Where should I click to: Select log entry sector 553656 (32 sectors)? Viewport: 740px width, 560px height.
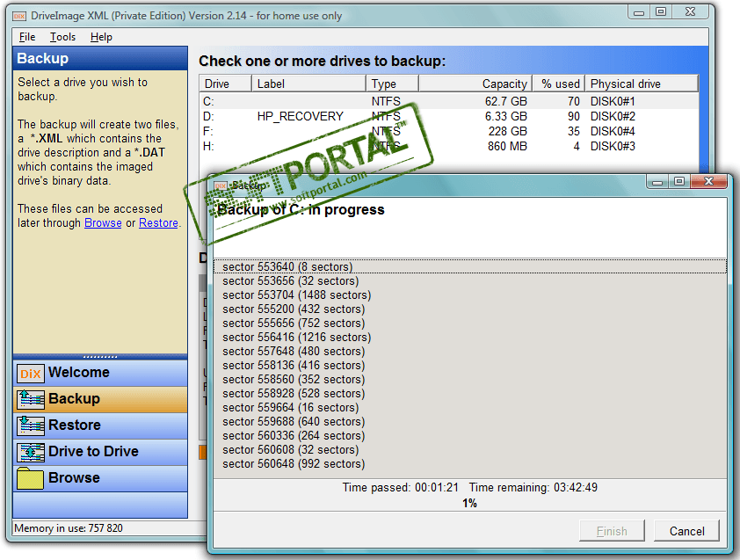(x=469, y=281)
